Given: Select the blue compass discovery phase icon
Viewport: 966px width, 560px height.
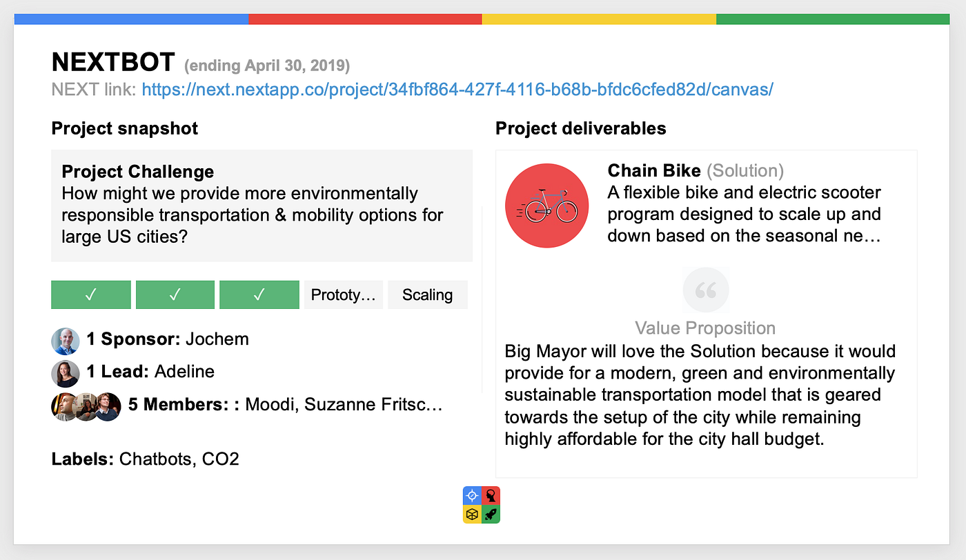Looking at the screenshot, I should click(472, 495).
